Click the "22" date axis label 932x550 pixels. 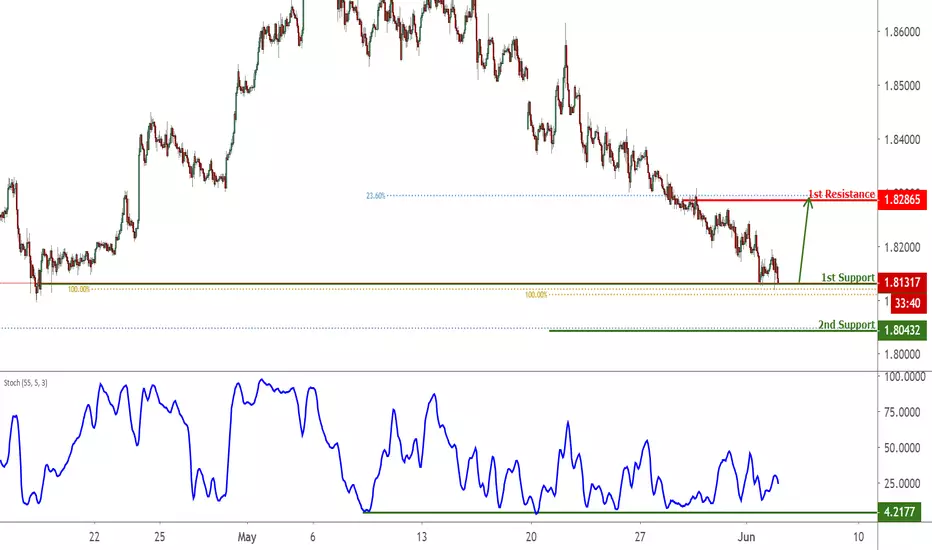94,537
